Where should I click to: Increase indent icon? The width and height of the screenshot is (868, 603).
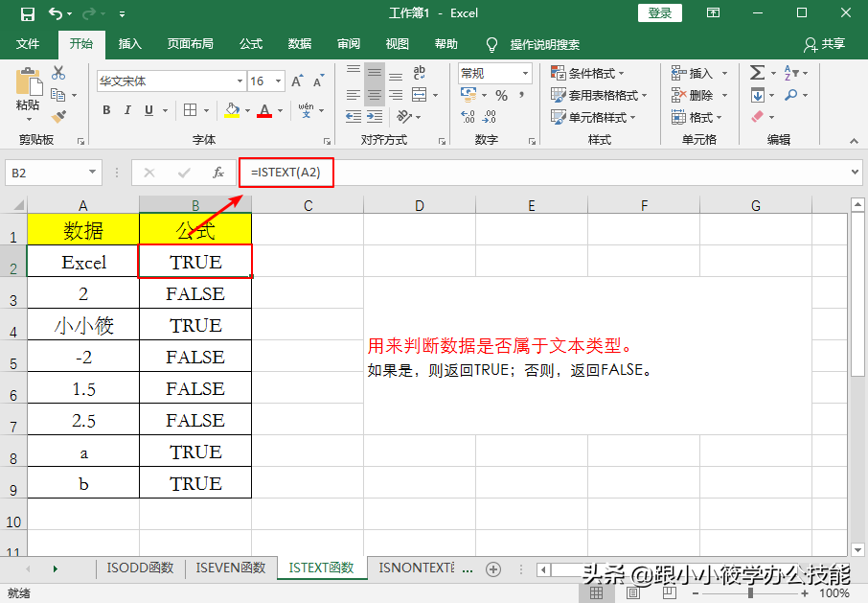[375, 116]
